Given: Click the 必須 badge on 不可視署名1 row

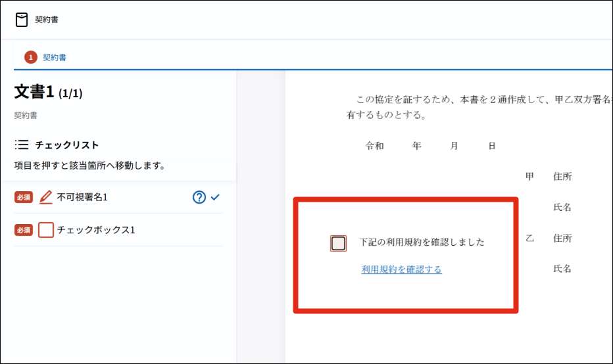Looking at the screenshot, I should 24,197.
